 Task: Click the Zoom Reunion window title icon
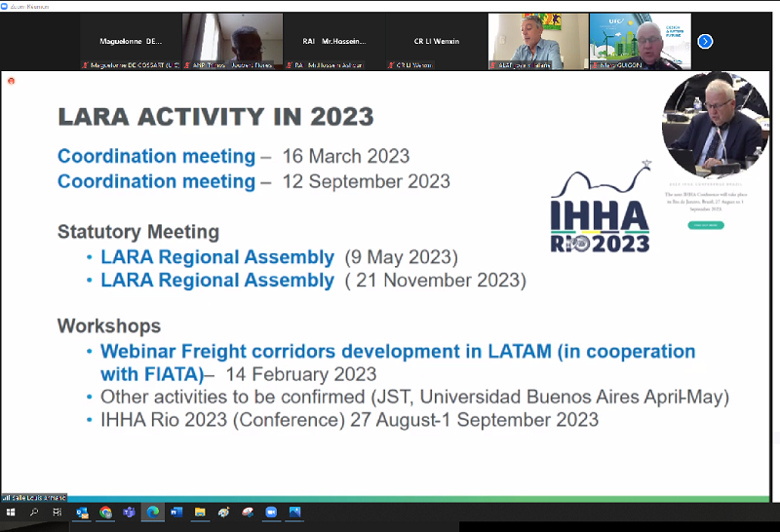(x=5, y=7)
